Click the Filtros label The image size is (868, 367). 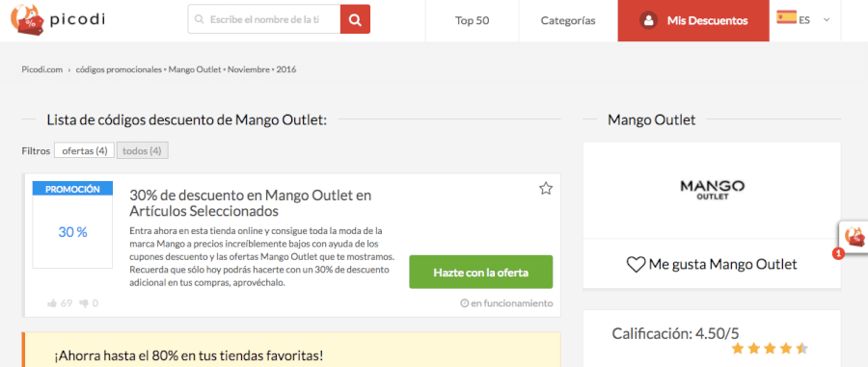[36, 150]
